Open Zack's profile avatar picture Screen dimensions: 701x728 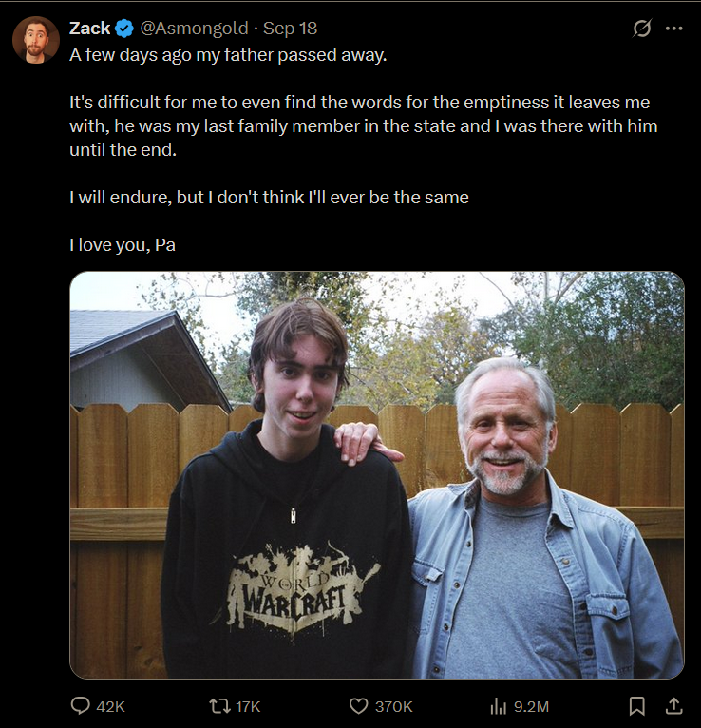[x=36, y=40]
